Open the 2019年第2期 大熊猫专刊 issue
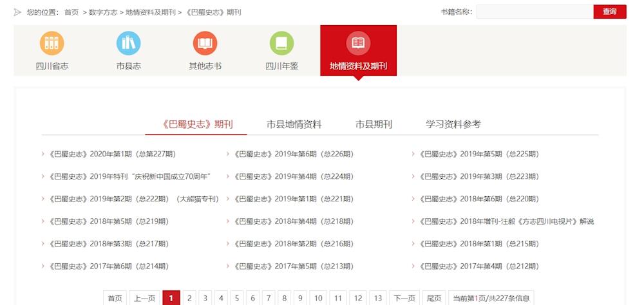Screen dimensions: 644x305 point(133,199)
